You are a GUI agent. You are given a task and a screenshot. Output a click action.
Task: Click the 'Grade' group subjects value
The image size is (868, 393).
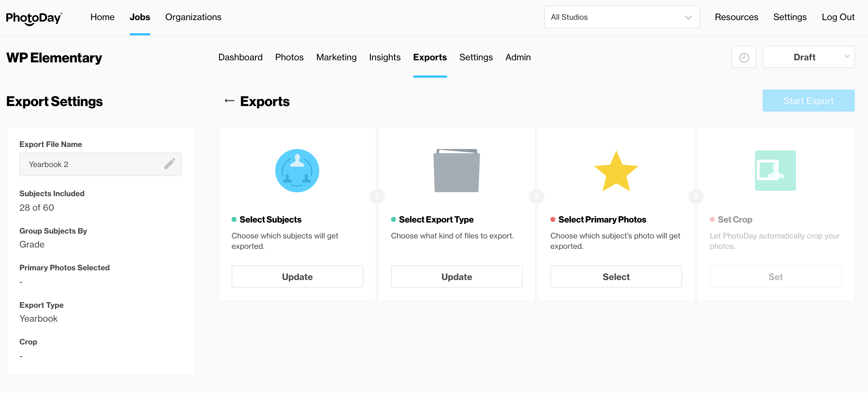tap(32, 244)
